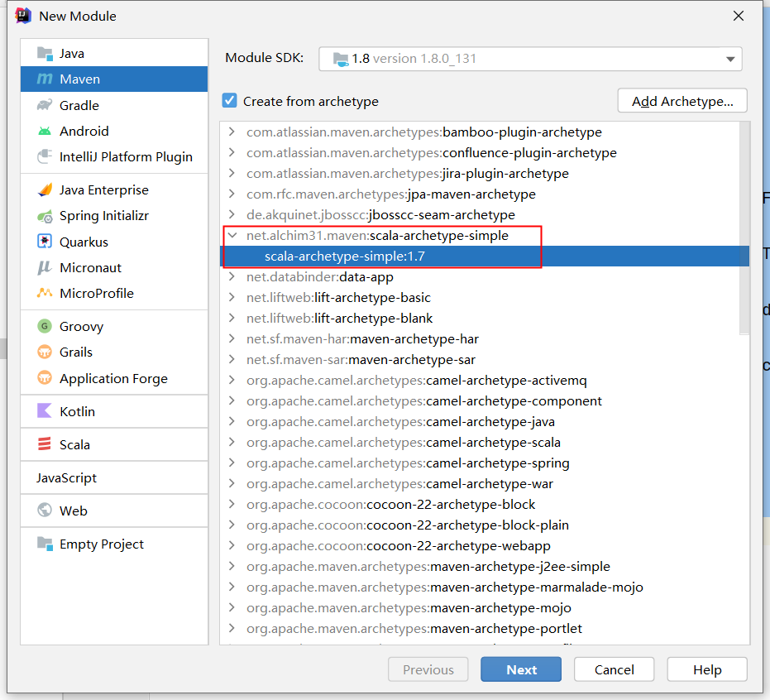Uncheck Create from archetype checkbox

pos(229,101)
